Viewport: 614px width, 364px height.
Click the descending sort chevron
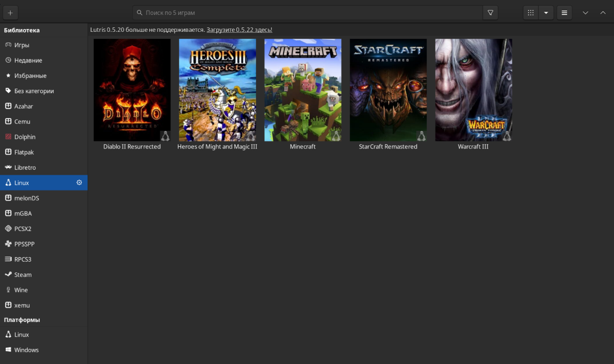(585, 13)
